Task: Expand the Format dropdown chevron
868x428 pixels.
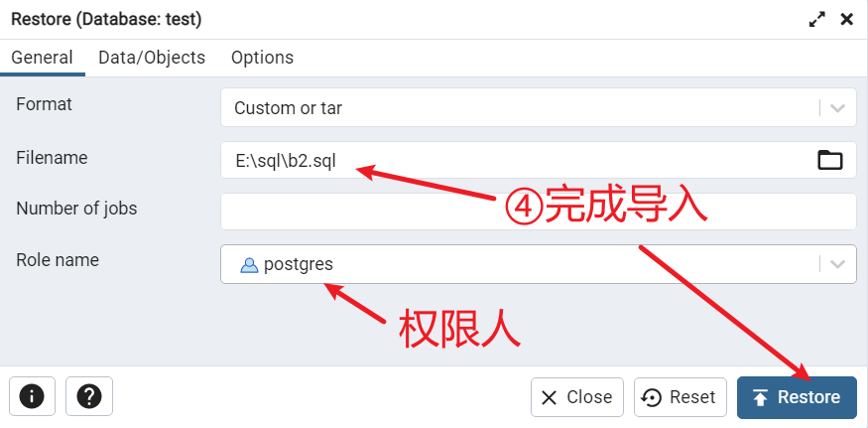Action: [x=837, y=107]
